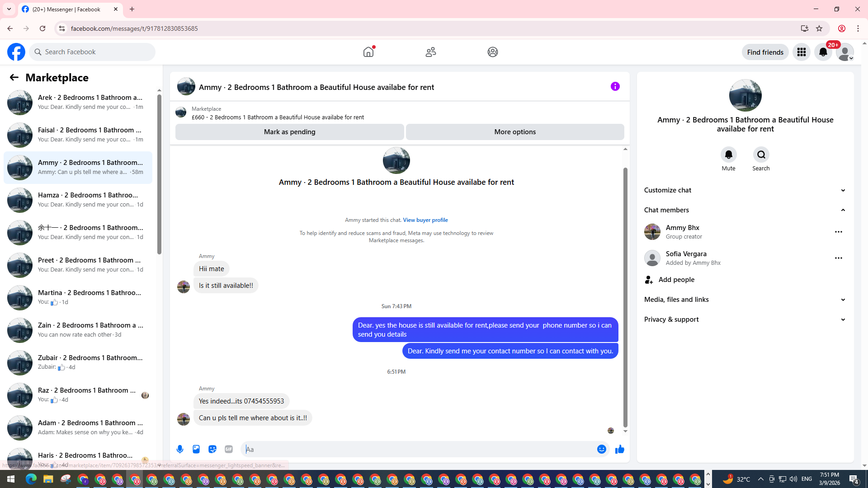Expand Media, files and links

point(745,300)
